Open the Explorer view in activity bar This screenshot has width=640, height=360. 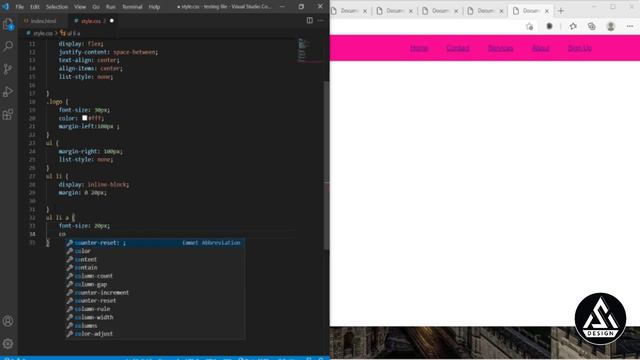click(x=8, y=24)
